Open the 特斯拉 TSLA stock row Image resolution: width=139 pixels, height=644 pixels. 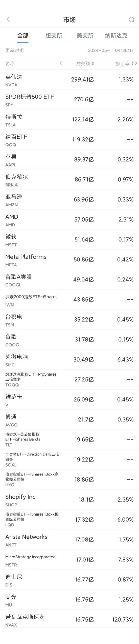69,120
